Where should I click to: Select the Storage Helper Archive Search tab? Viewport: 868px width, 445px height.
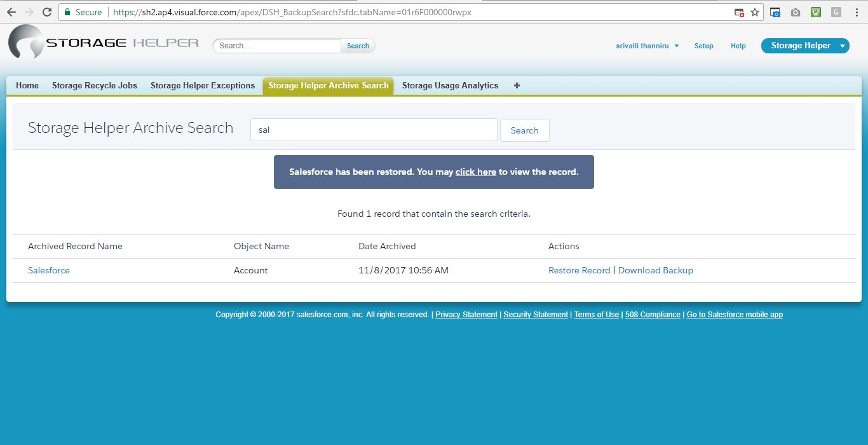329,86
